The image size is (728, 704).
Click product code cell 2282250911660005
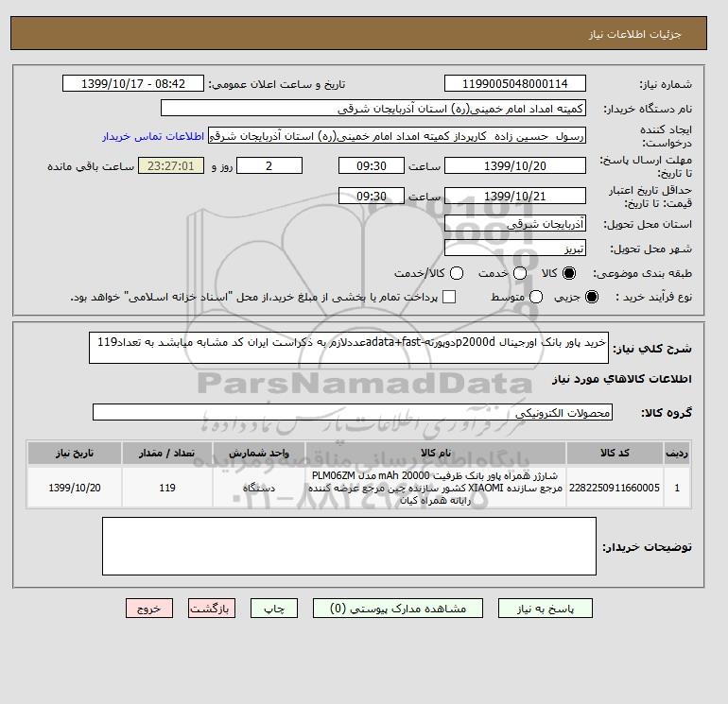(x=615, y=488)
